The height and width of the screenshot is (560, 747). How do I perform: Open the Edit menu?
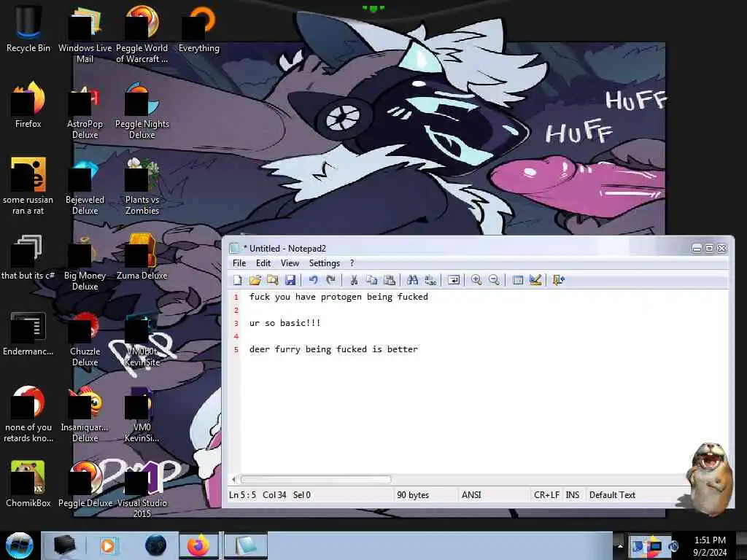pyautogui.click(x=263, y=263)
